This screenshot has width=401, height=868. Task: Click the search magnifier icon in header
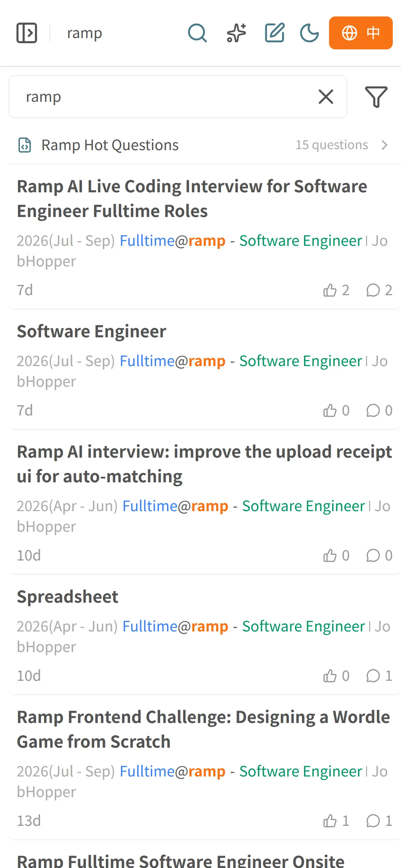point(197,33)
